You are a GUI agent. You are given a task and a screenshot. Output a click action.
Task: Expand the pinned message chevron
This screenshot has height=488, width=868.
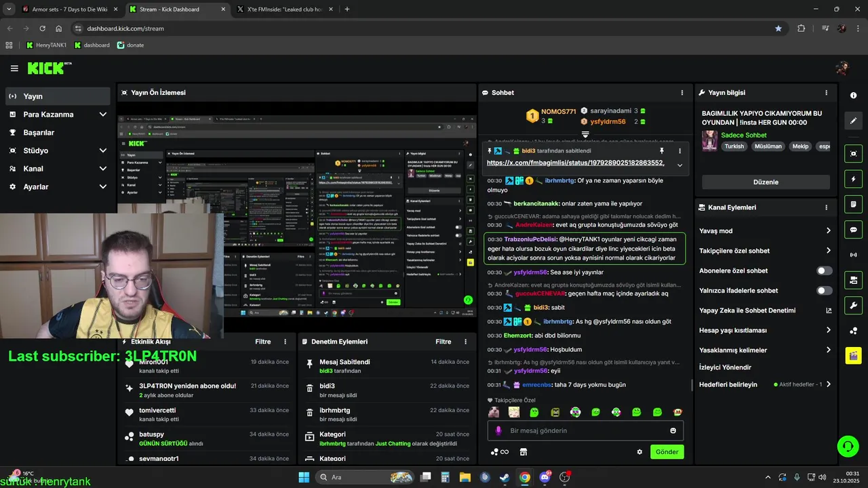click(679, 165)
